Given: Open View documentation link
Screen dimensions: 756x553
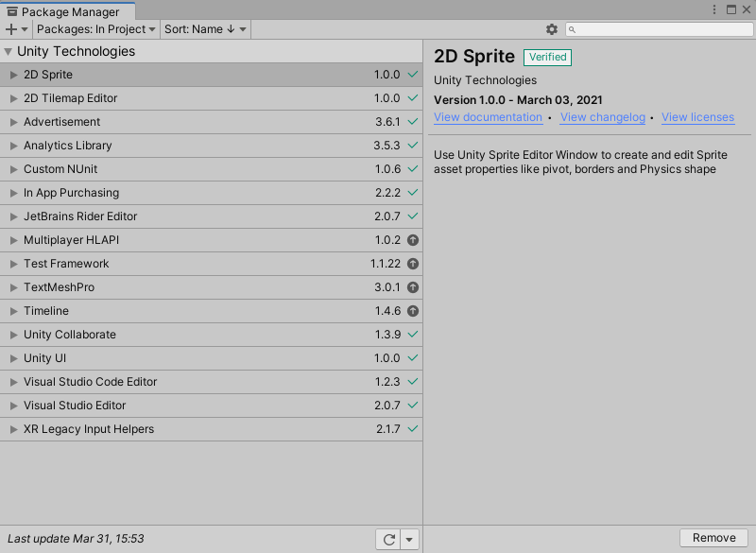Looking at the screenshot, I should 488,117.
